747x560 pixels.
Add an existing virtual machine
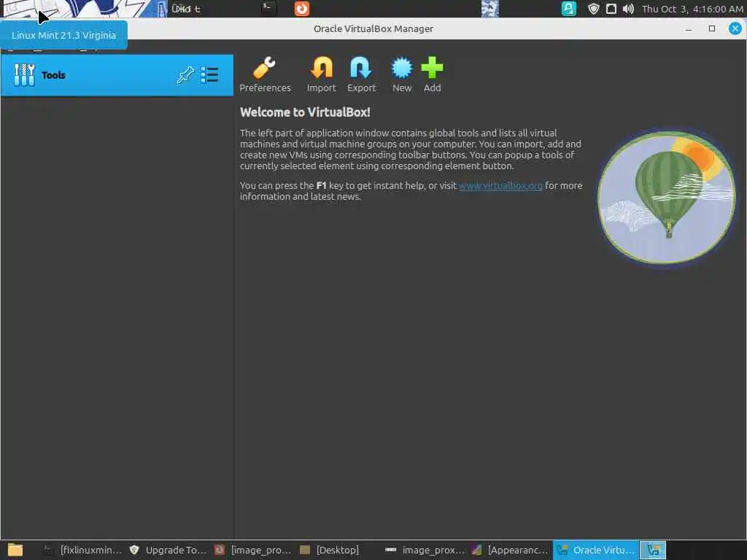(x=432, y=75)
